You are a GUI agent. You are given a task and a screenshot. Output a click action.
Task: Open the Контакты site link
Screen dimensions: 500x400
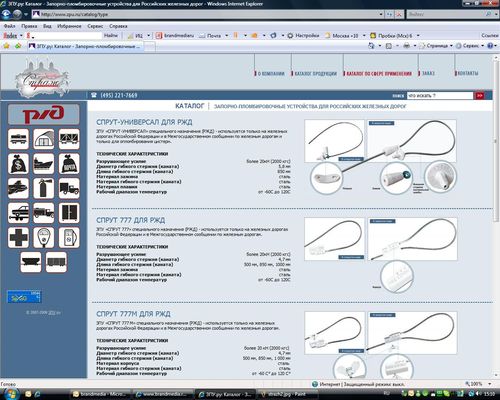tap(468, 73)
